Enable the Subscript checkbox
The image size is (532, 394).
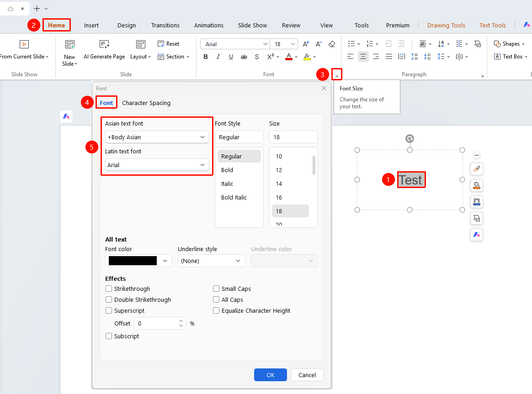click(109, 336)
